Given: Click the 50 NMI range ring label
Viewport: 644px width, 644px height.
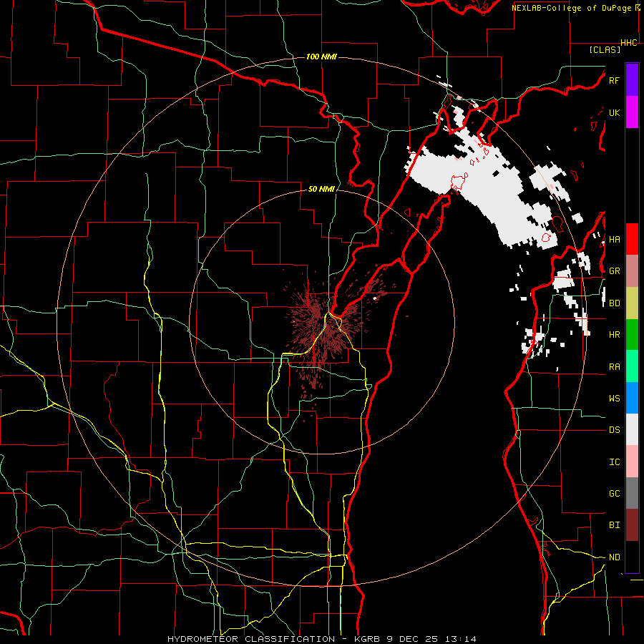Looking at the screenshot, I should click(321, 189).
